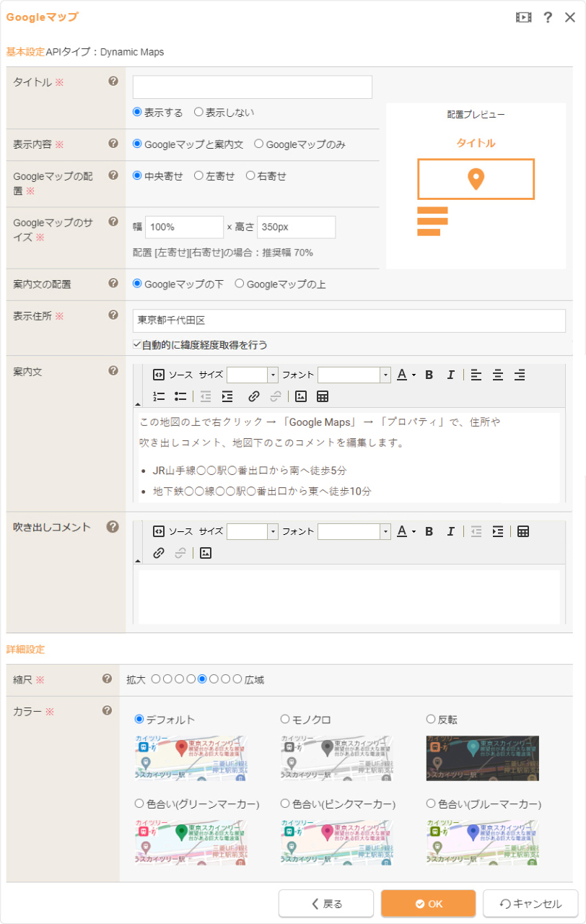Confirm settings with OK button
The image size is (586, 924).
click(x=429, y=903)
